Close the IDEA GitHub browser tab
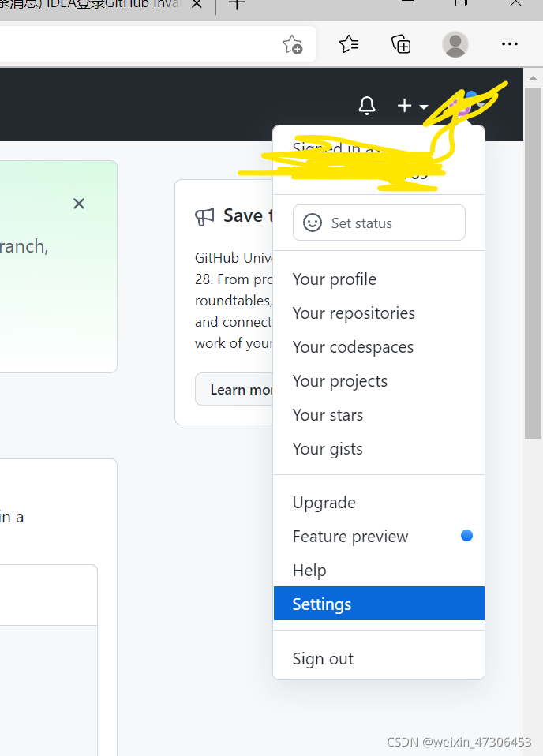This screenshot has width=543, height=756. pos(197,4)
